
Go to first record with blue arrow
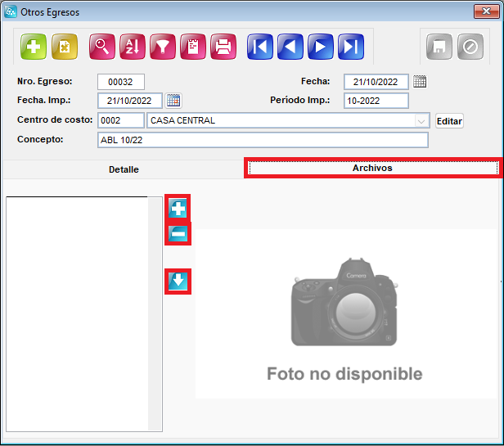coord(260,47)
